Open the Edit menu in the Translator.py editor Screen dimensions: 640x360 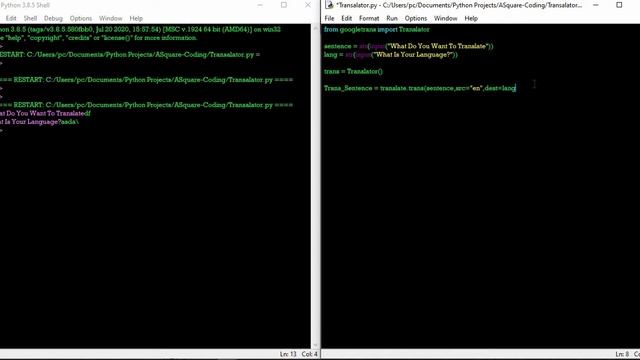[x=347, y=18]
